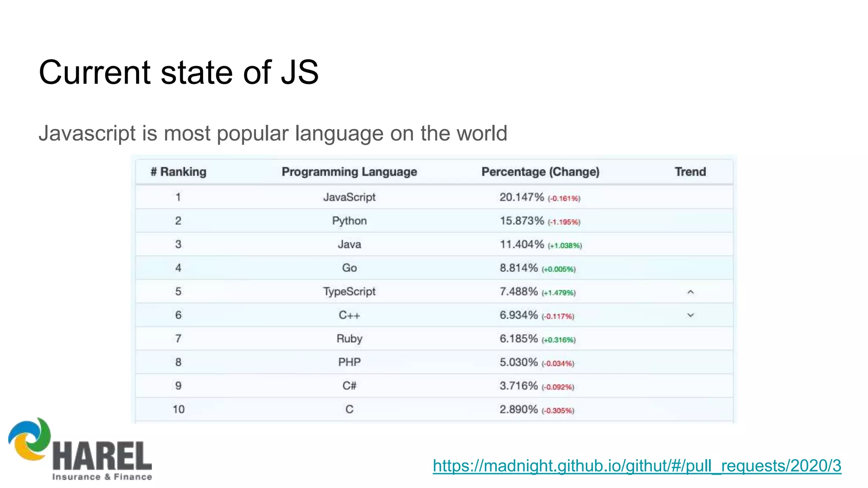Click the 7.488% percentage value
This screenshot has height=488, width=868.
519,291
